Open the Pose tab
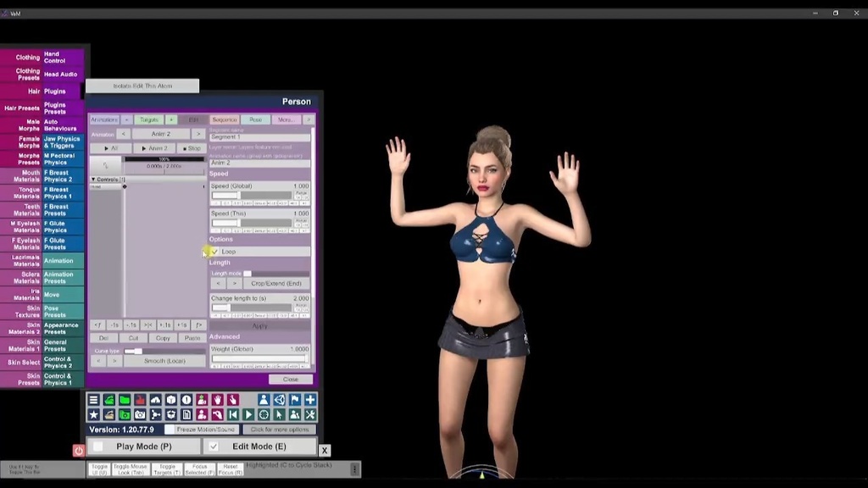This screenshot has height=488, width=868. (256, 119)
